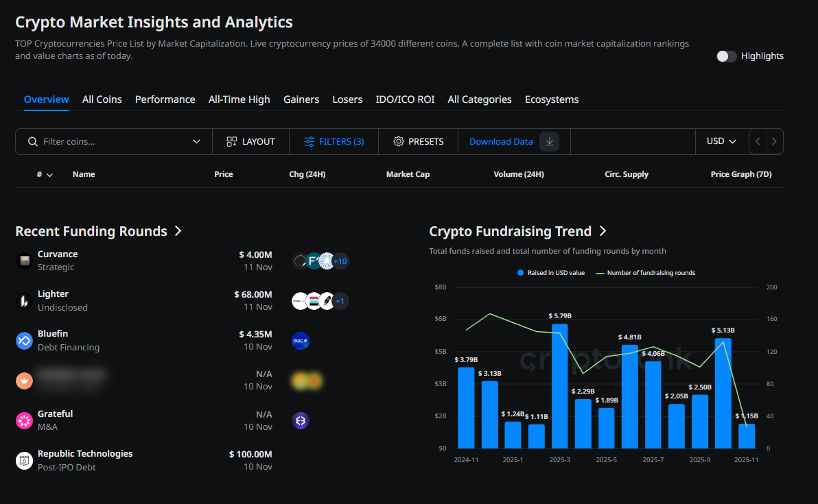Switch to All Categories tab
The image size is (818, 504).
tap(480, 99)
